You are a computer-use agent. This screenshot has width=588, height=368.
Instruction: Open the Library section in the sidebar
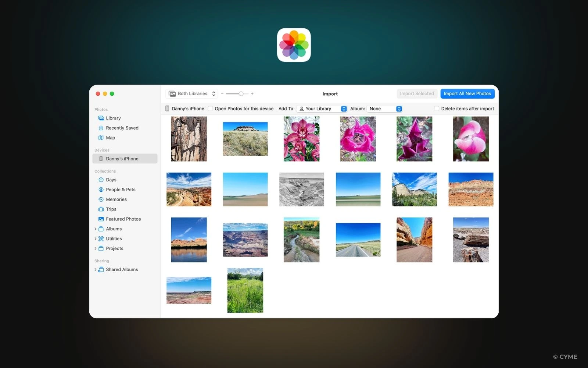pos(113,118)
